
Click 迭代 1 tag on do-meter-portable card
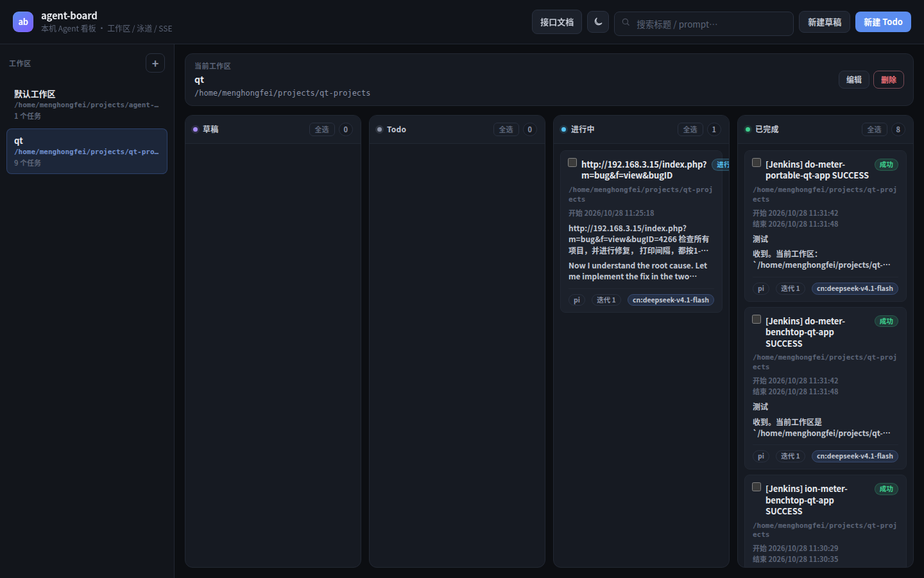click(790, 288)
